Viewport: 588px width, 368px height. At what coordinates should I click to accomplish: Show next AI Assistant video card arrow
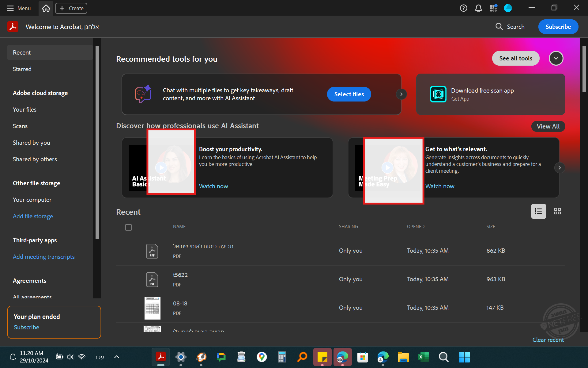[x=560, y=168]
